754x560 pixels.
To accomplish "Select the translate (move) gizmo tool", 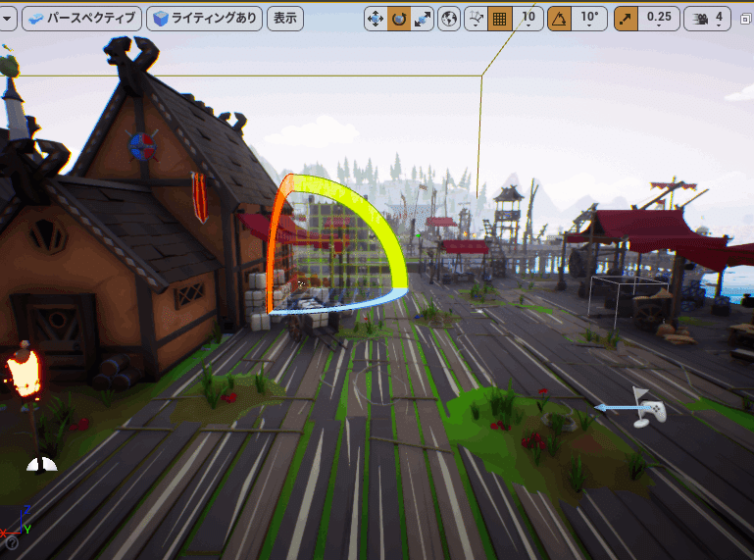I will (376, 19).
